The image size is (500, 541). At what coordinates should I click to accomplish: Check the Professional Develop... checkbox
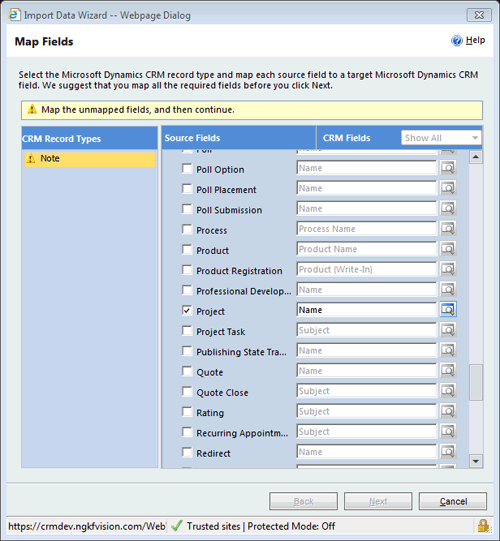coord(187,290)
